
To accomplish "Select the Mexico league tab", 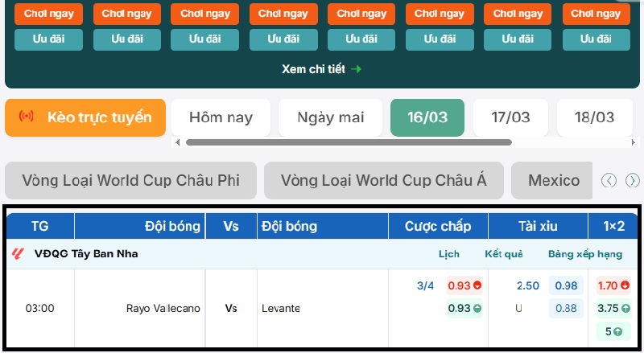I will (x=554, y=180).
